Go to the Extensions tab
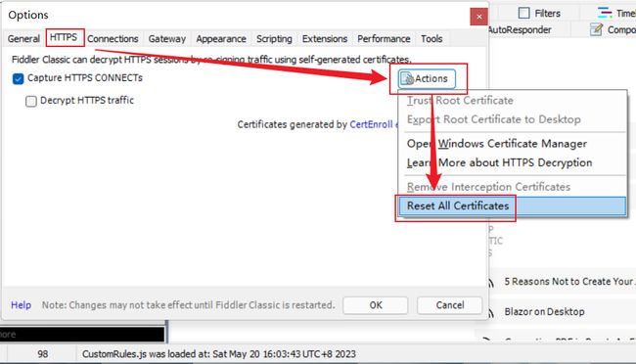The width and height of the screenshot is (636, 364). click(x=325, y=39)
